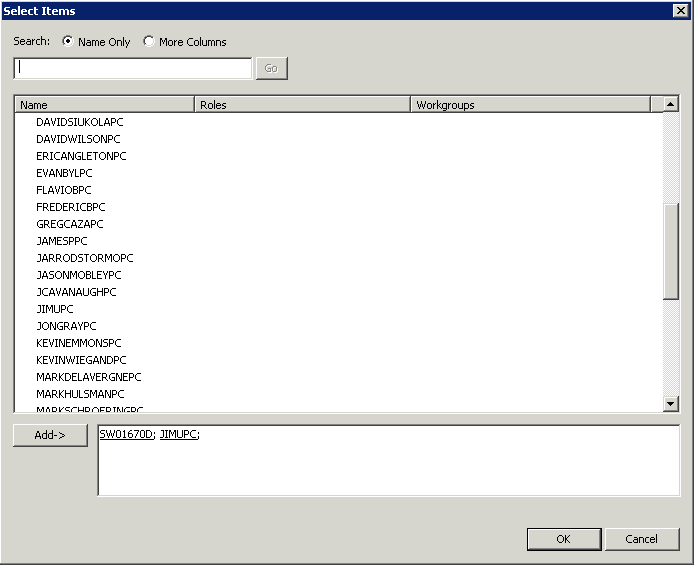694x565 pixels.
Task: Close the Select Items dialog window
Action: [680, 10]
